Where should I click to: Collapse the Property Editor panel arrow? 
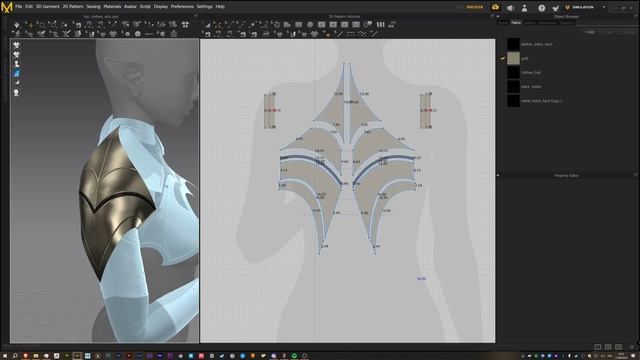click(x=498, y=175)
